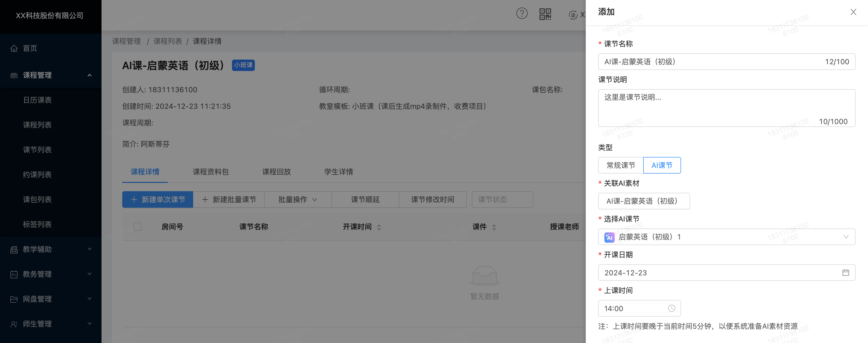Select the 常规课节 type option

pos(621,165)
